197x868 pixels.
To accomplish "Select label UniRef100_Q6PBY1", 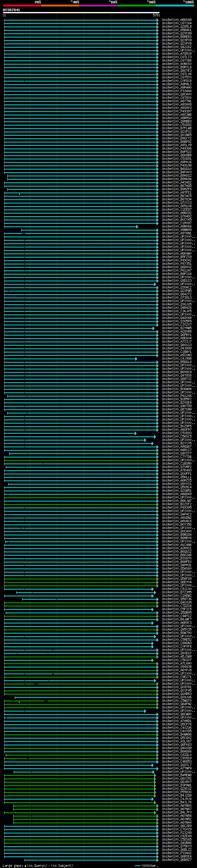I will point(177,335).
